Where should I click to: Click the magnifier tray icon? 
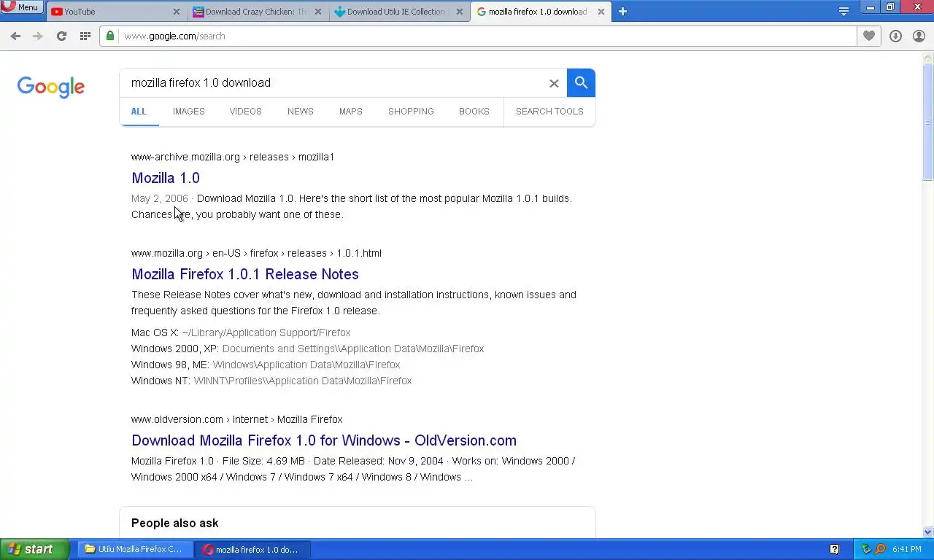[879, 550]
